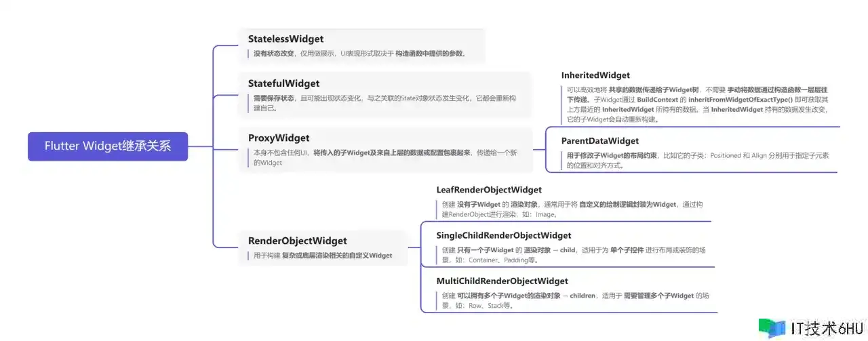Viewport: 868px width, 341px height.
Task: Click RenderObjectWidget description 用于构建复杂或底层渲染
Action: point(323,256)
